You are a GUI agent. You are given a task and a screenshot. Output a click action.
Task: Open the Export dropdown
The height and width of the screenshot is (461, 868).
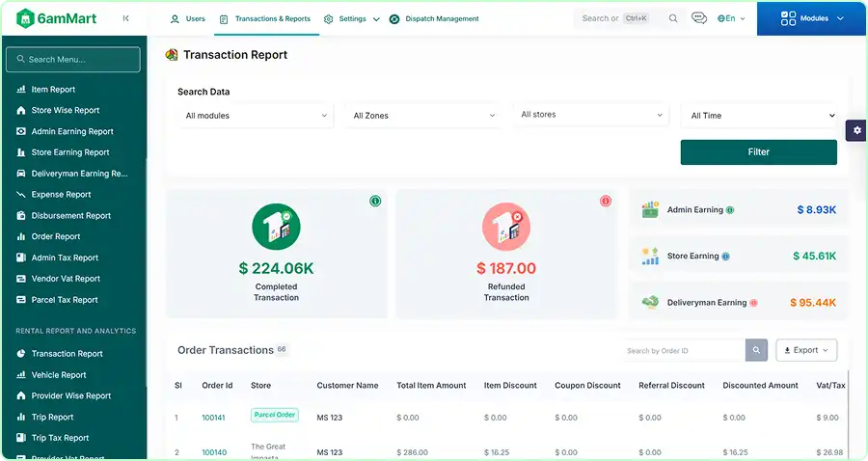point(806,350)
